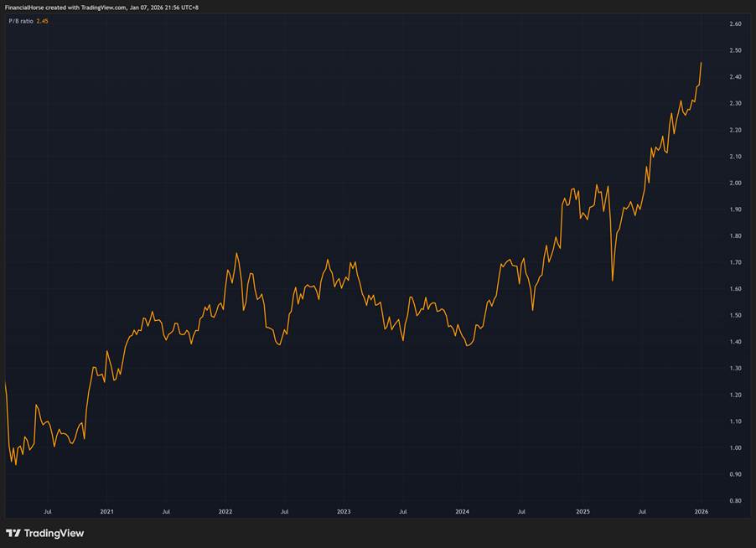
Task: Click the sharp dip bottom in 2025
Action: 613,280
